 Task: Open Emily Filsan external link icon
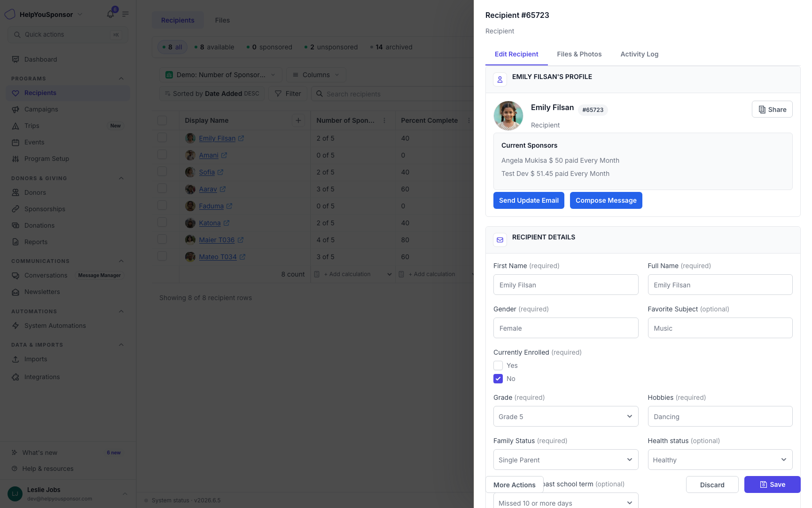click(241, 138)
